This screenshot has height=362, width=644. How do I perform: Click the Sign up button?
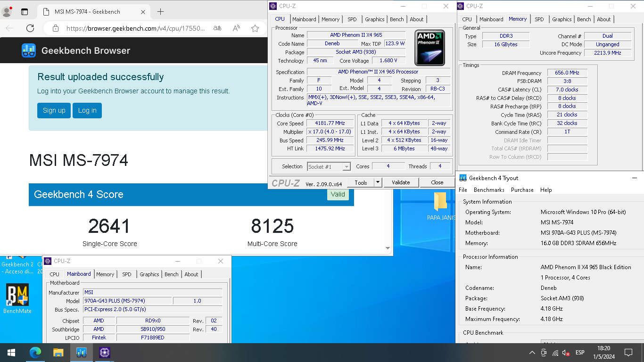(x=54, y=110)
